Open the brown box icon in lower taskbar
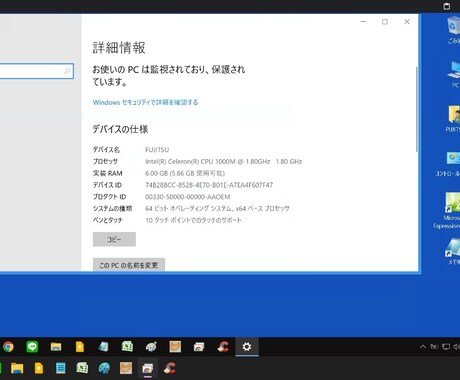Screen dimensions: 460x380 click(126, 368)
